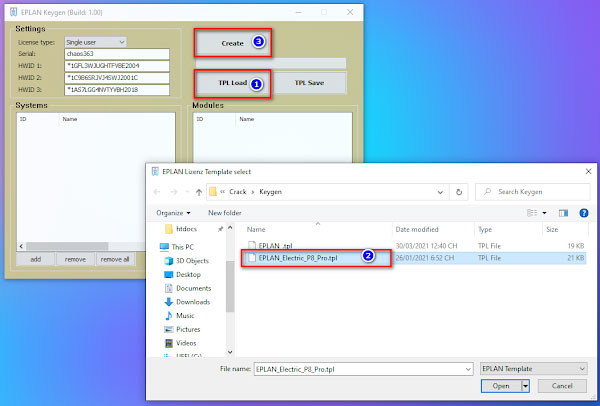This screenshot has width=600, height=406.
Task: Click the change view icon in dialog toolbar
Action: [x=531, y=212]
